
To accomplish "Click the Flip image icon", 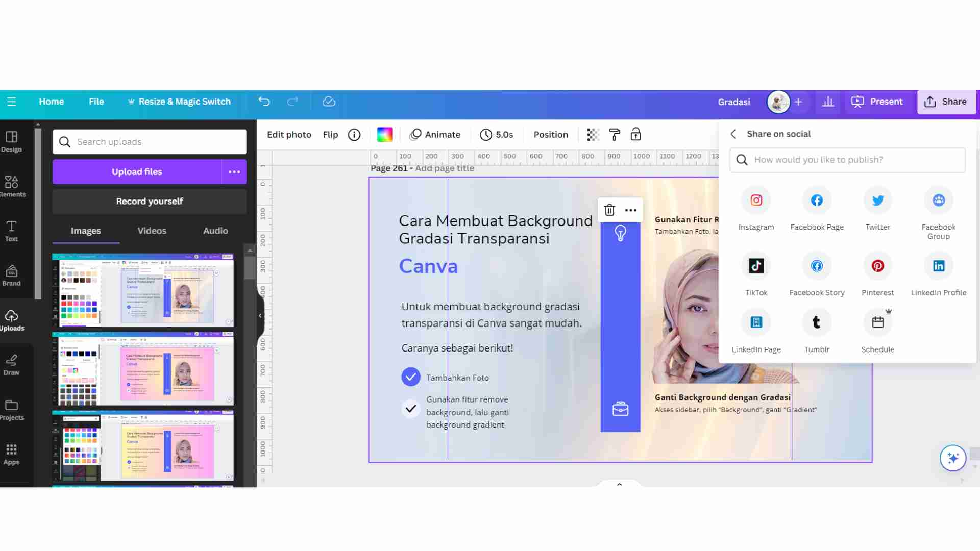I will (330, 134).
